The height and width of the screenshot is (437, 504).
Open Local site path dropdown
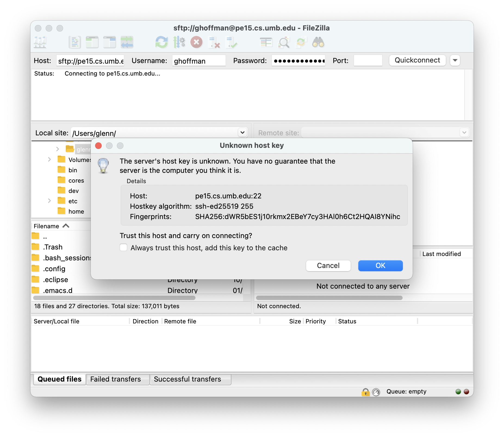pyautogui.click(x=242, y=133)
